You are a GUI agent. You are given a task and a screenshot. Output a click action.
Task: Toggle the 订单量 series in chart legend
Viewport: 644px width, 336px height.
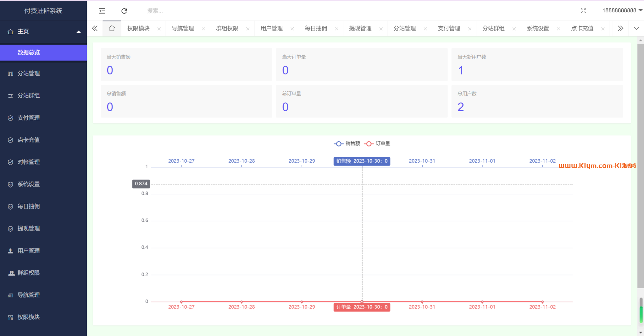coord(377,144)
